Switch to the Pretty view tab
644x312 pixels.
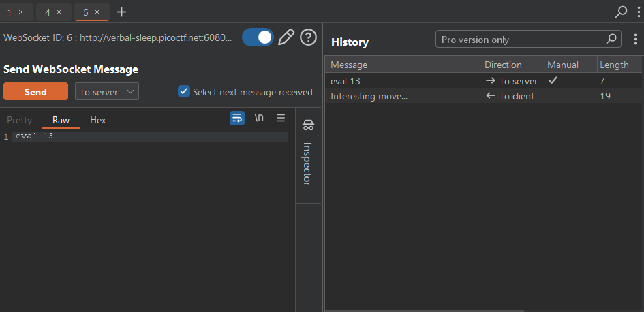(19, 120)
